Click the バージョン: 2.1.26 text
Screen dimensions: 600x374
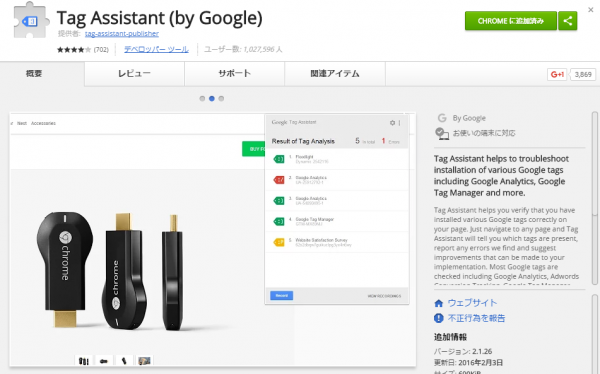(x=463, y=351)
